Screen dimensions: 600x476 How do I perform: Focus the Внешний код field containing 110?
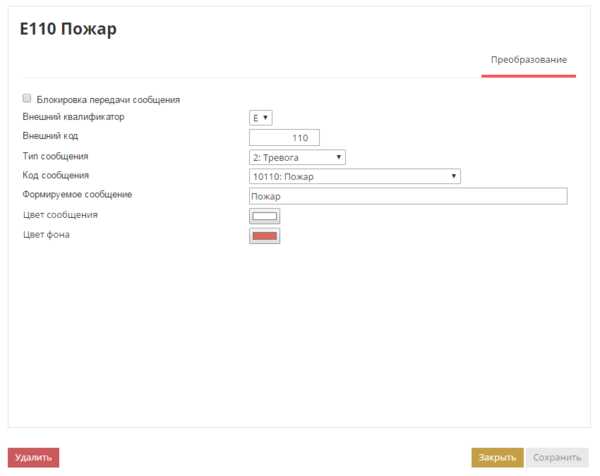[x=284, y=138]
